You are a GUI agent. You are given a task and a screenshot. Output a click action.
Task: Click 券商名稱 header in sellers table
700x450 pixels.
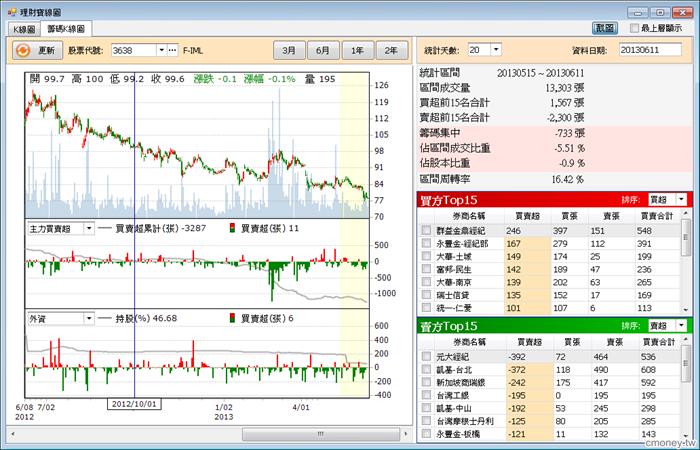[469, 342]
